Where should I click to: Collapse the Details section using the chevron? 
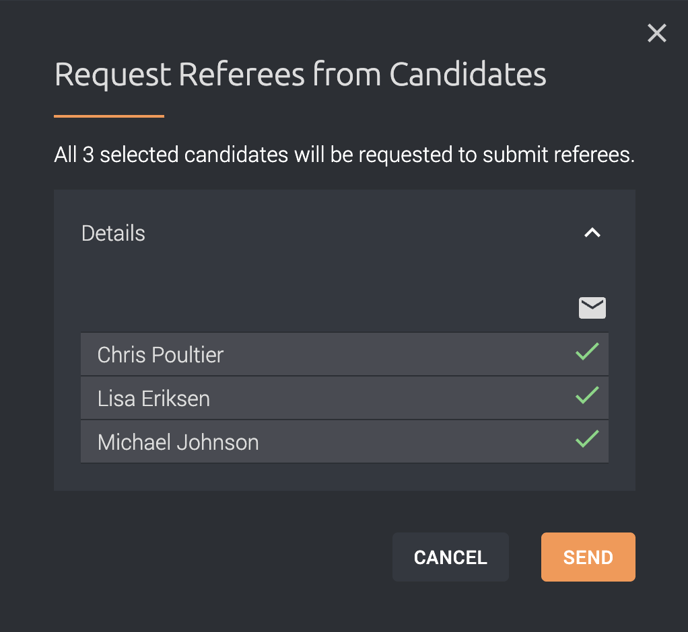pos(592,233)
